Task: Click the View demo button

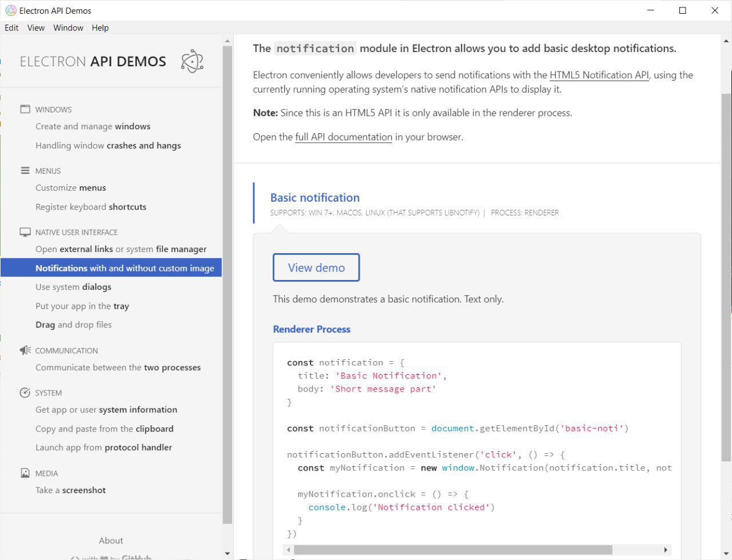Action: [316, 267]
